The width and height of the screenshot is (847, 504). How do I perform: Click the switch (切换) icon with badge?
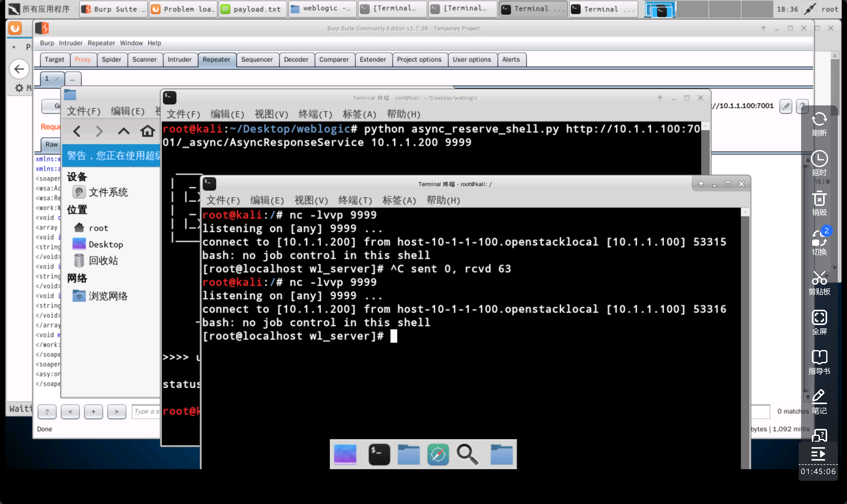point(819,239)
